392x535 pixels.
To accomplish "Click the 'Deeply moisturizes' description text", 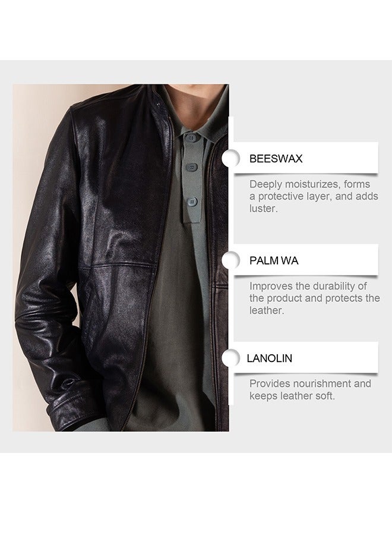I will [314, 196].
